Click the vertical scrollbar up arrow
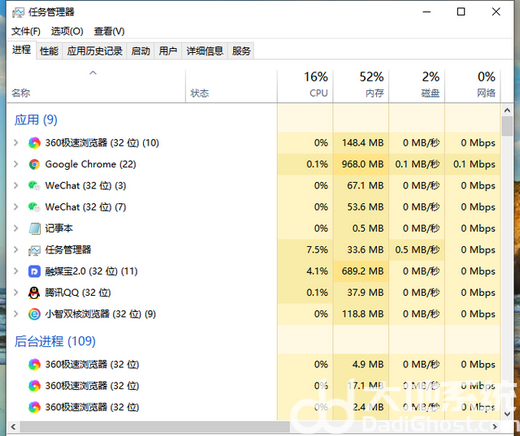 coord(507,110)
